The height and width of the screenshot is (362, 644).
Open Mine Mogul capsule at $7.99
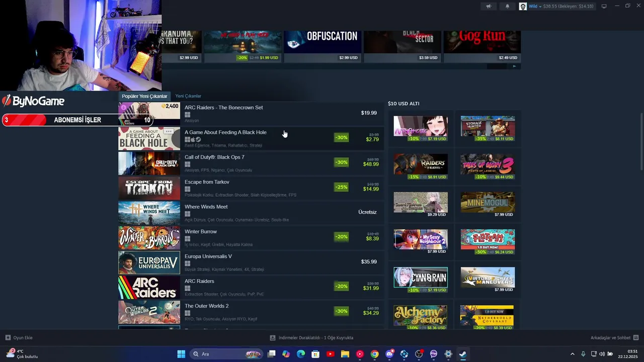pos(488,205)
